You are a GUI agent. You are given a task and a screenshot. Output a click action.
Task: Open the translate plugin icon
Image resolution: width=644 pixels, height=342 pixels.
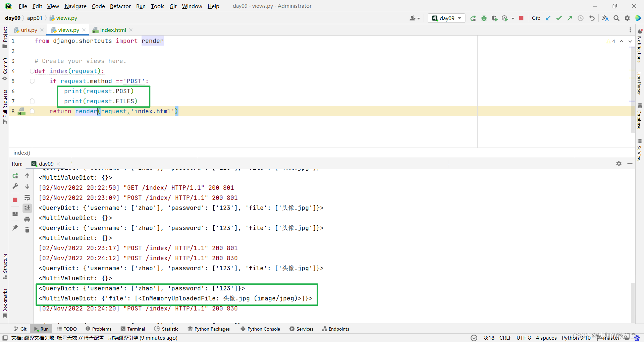[605, 18]
